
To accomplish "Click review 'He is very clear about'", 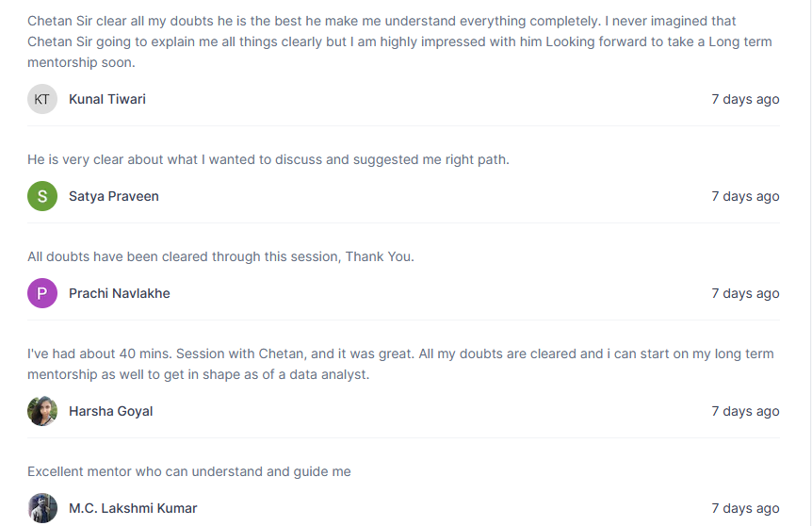I will point(268,159).
